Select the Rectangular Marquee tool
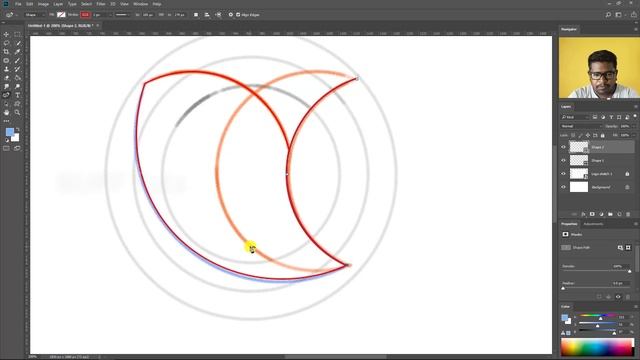This screenshot has width=640, height=360. (17, 34)
